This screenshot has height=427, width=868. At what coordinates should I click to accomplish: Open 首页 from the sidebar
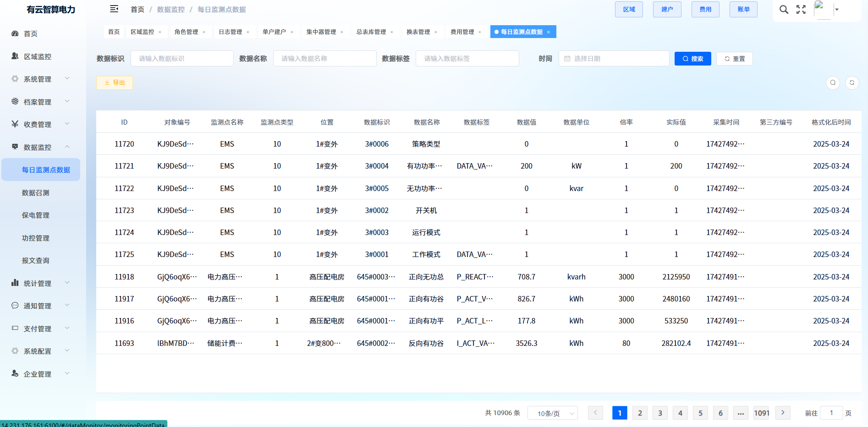click(31, 34)
